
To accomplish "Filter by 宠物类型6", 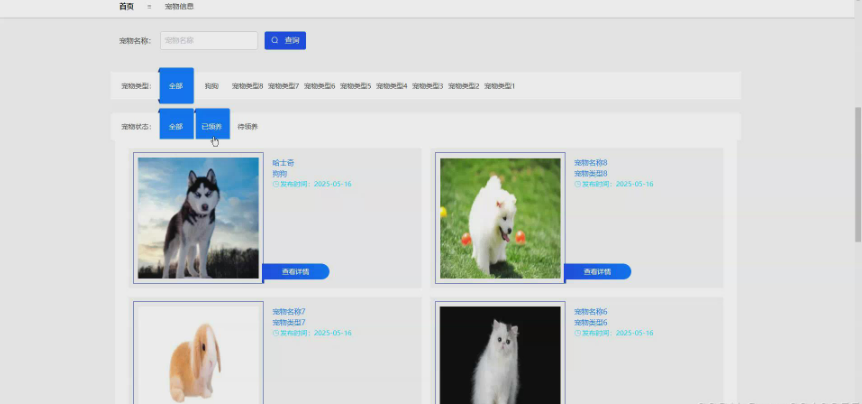I will coord(319,86).
